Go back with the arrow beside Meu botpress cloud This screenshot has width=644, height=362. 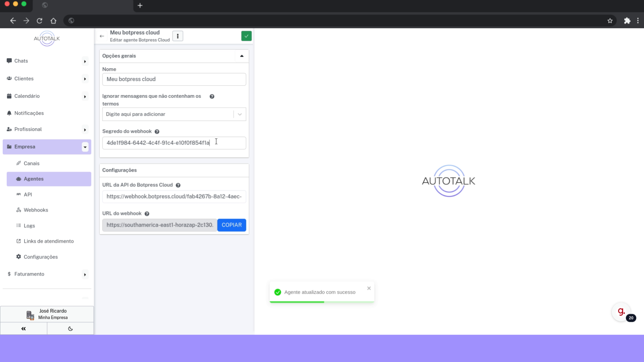102,36
